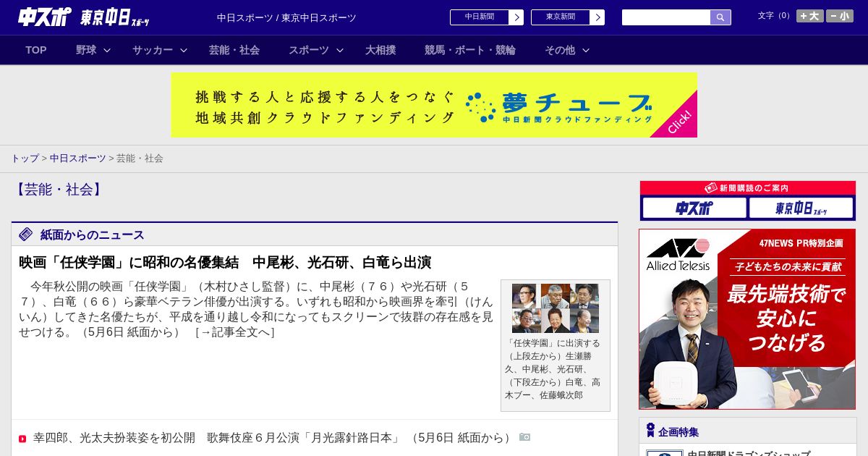The width and height of the screenshot is (868, 456).
Task: Click the 【芸能・社会】 page heading
Action: (x=59, y=190)
